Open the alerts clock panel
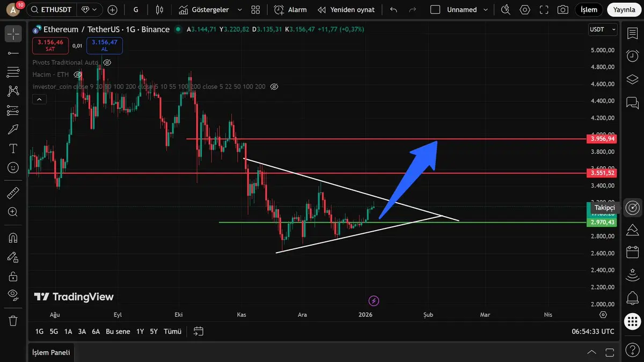The width and height of the screenshot is (644, 362). pyautogui.click(x=633, y=56)
